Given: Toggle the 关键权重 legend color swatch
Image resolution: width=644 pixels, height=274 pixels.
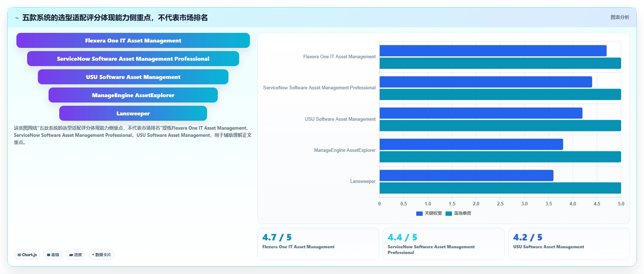Looking at the screenshot, I should tap(419, 213).
